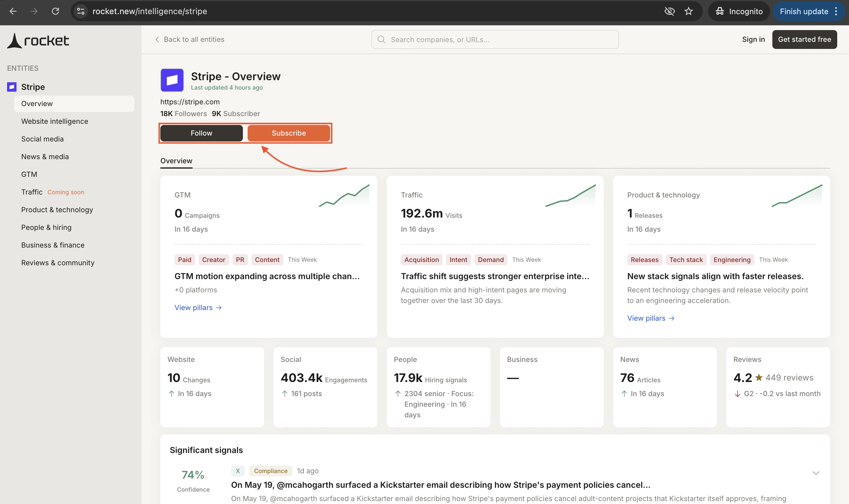Click Traffic card trend sparkline
Image resolution: width=849 pixels, height=504 pixels.
[x=570, y=196]
